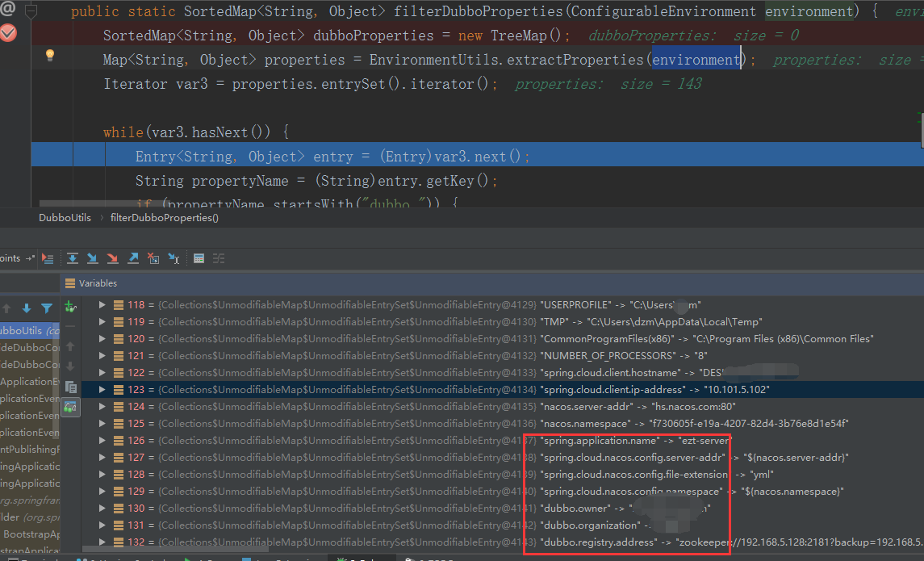
Task: Click Show Execution Point icon
Action: (48, 258)
